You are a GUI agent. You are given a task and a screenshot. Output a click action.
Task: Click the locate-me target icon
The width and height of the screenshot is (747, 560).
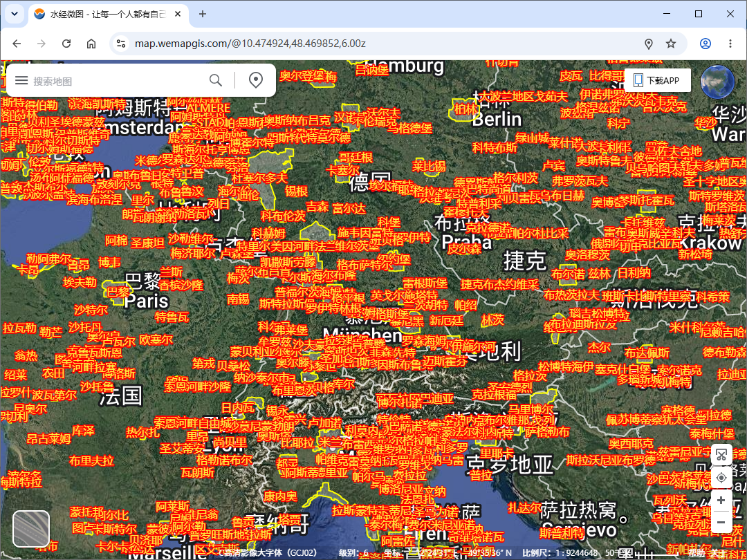(721, 478)
